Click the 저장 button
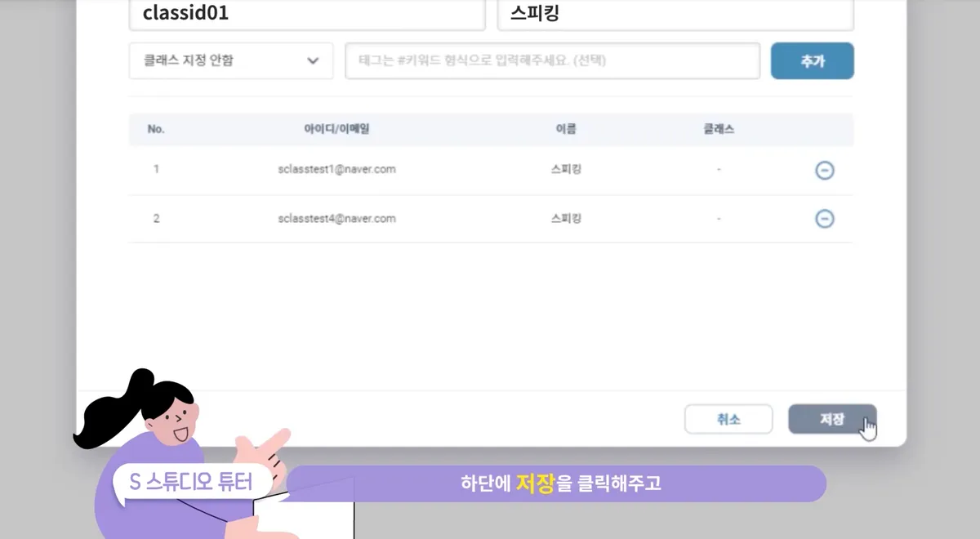The height and width of the screenshot is (539, 980). [x=831, y=419]
